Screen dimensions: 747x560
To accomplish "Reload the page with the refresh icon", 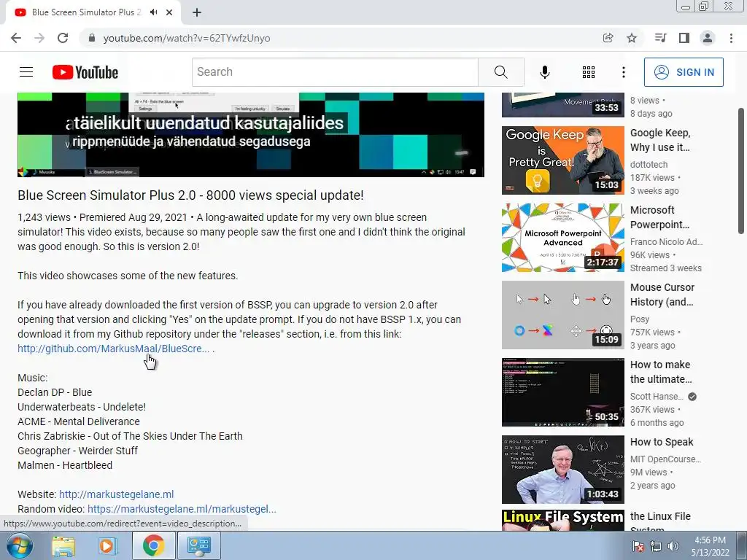I will coord(63,38).
